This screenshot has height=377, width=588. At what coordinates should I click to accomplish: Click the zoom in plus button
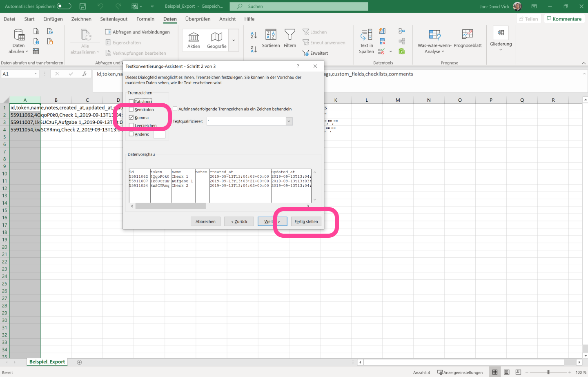pyautogui.click(x=570, y=372)
